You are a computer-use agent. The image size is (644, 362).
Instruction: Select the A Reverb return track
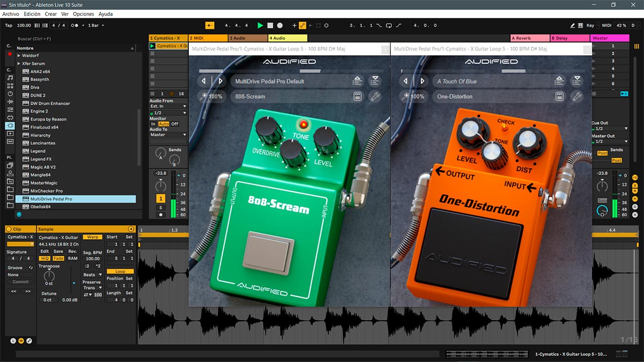[x=530, y=38]
